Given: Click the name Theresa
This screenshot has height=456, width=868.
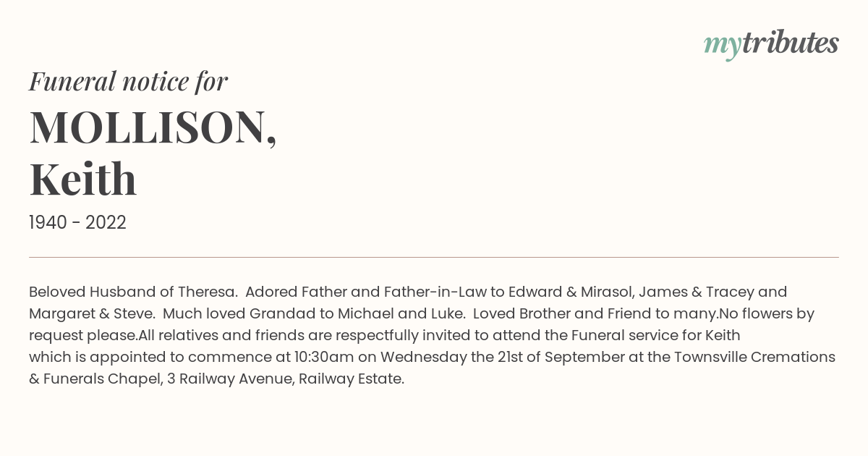Looking at the screenshot, I should 208,292.
